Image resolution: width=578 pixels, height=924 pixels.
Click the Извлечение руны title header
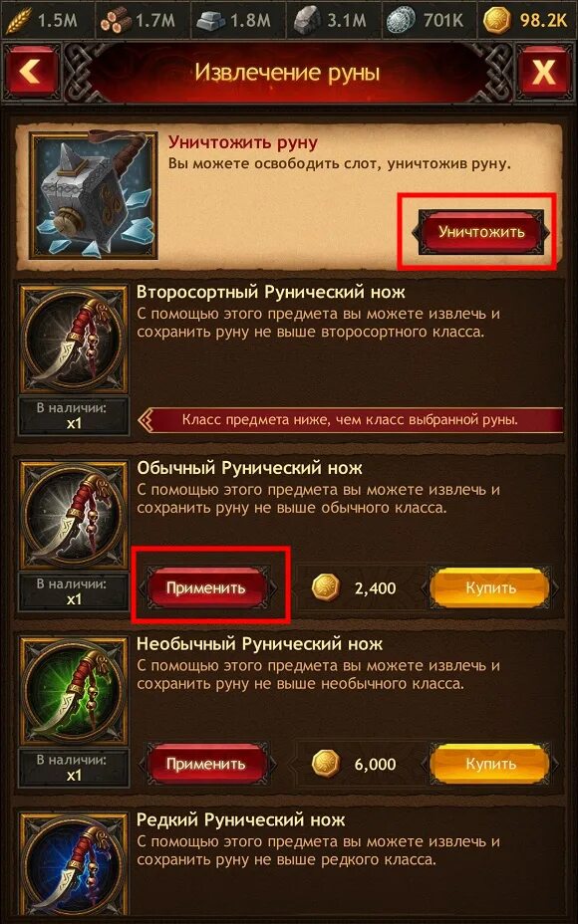click(287, 73)
